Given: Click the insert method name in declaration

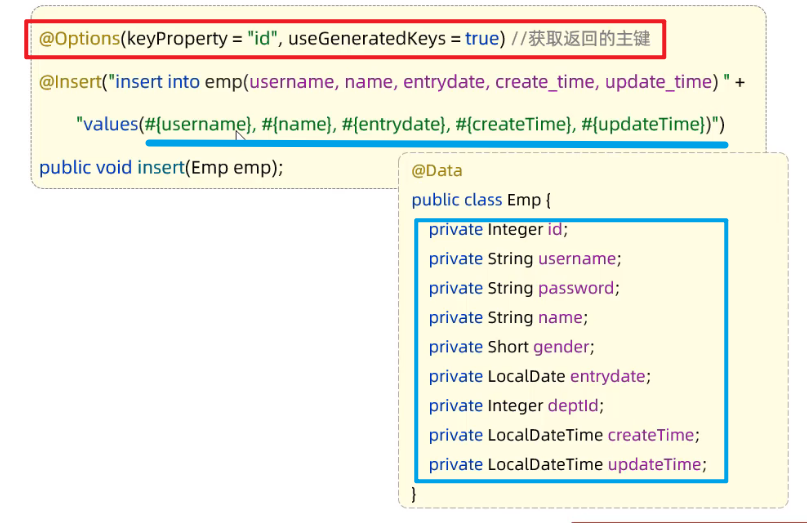Looking at the screenshot, I should (x=159, y=167).
